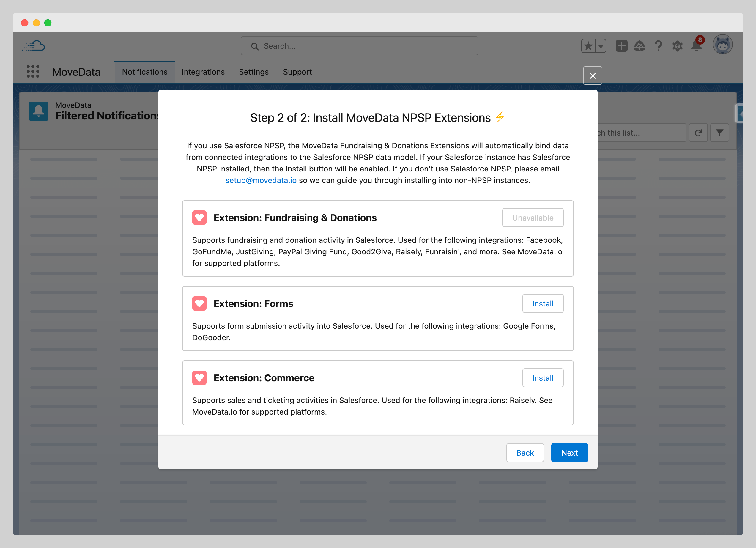Open the Trailhead guidance icon
The image size is (756, 548).
click(639, 46)
